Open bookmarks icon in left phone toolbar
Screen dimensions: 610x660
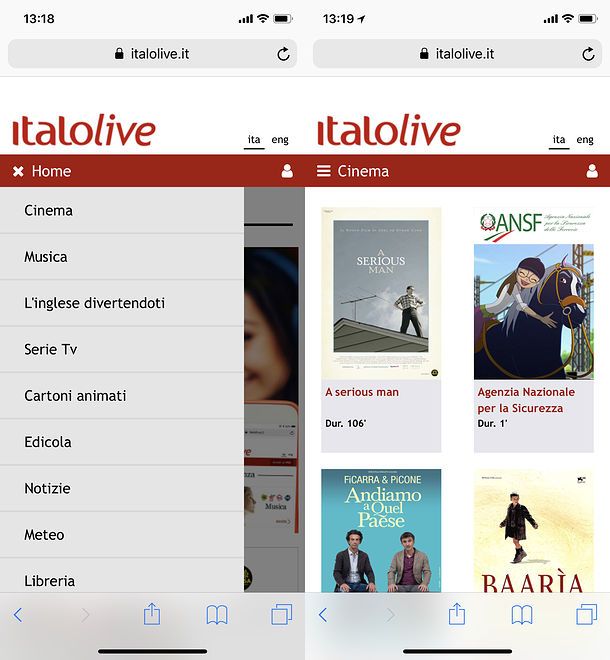point(217,615)
